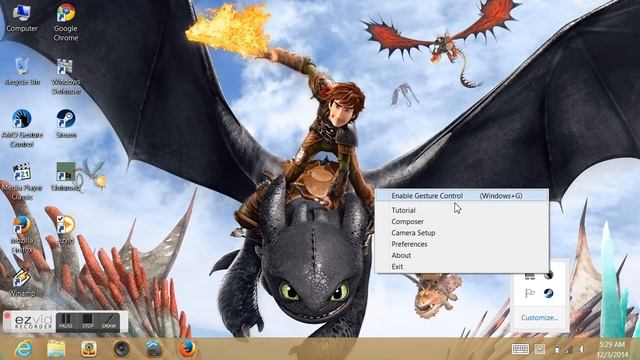Click the blue landscape taskbar icon

click(154, 349)
